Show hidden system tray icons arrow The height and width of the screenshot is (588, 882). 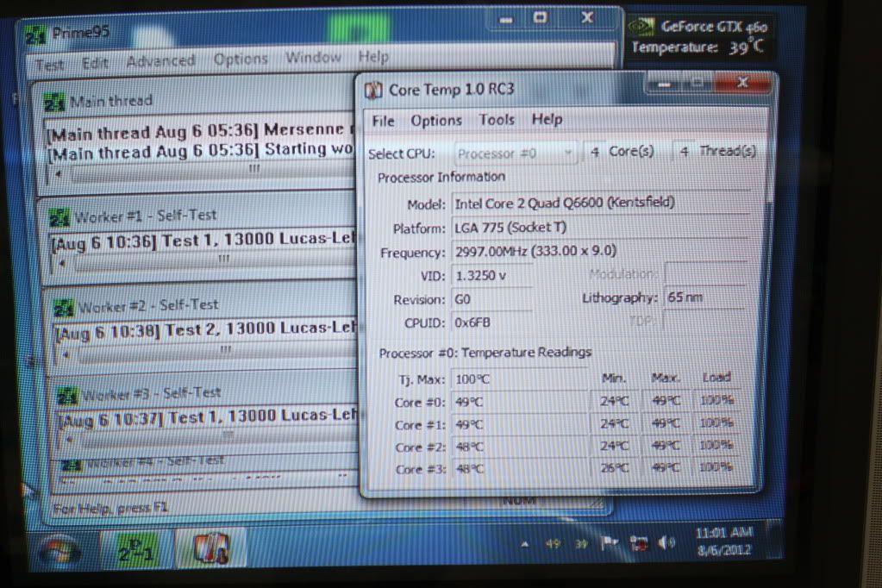pyautogui.click(x=525, y=544)
